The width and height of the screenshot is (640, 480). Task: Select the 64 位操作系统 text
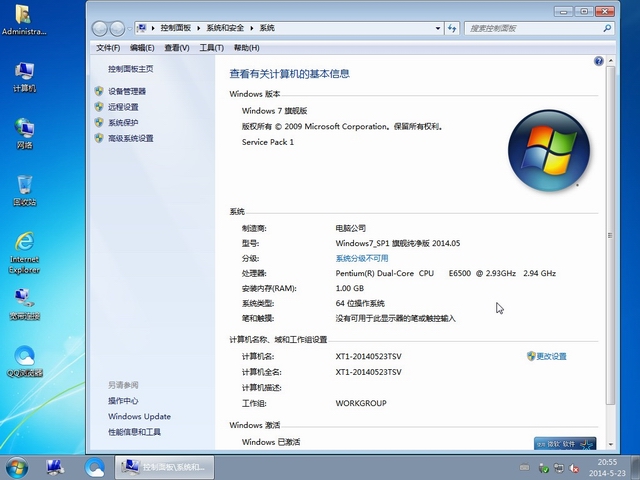click(360, 303)
